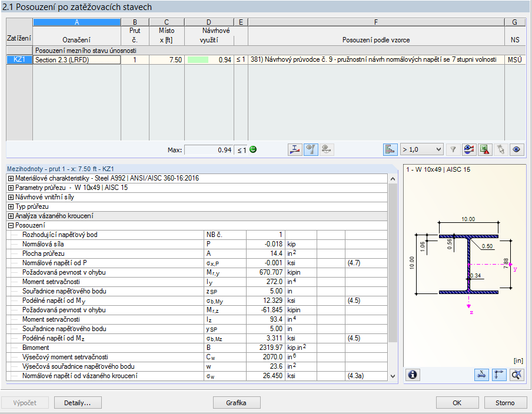Click the 'Grafika' button
The image size is (532, 414).
coord(236,403)
